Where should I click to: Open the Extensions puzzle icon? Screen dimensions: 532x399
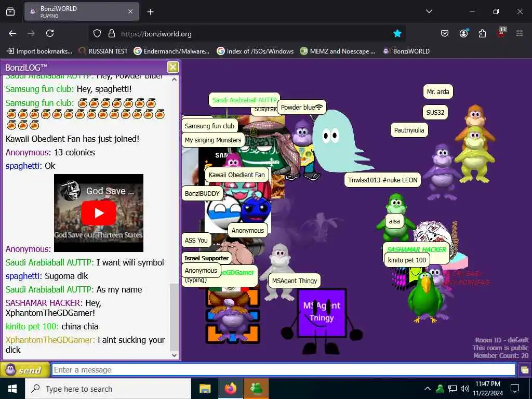(482, 33)
